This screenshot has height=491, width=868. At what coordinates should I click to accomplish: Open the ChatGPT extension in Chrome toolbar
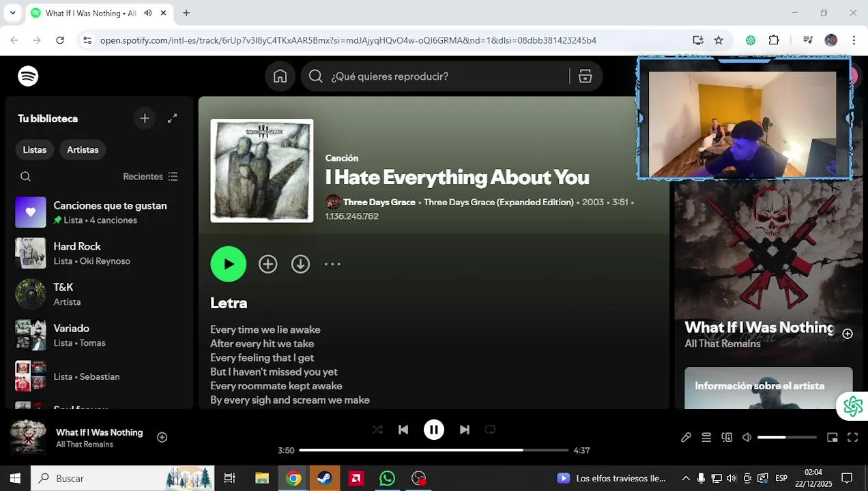coord(751,40)
